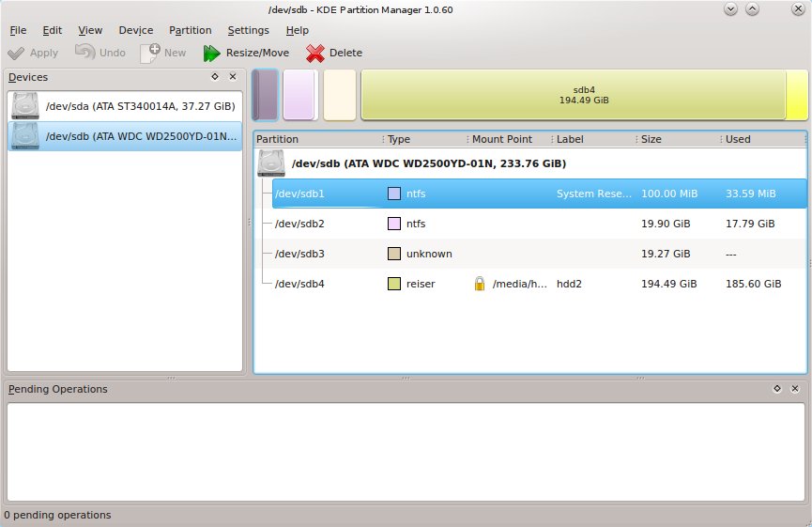Sort by Partition column header
This screenshot has width=812, height=527.
click(318, 139)
